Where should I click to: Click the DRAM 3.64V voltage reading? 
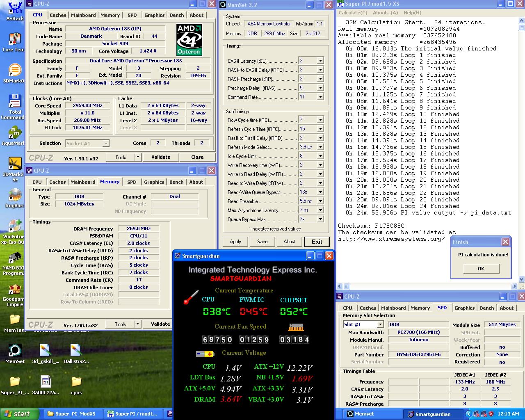[x=231, y=399]
